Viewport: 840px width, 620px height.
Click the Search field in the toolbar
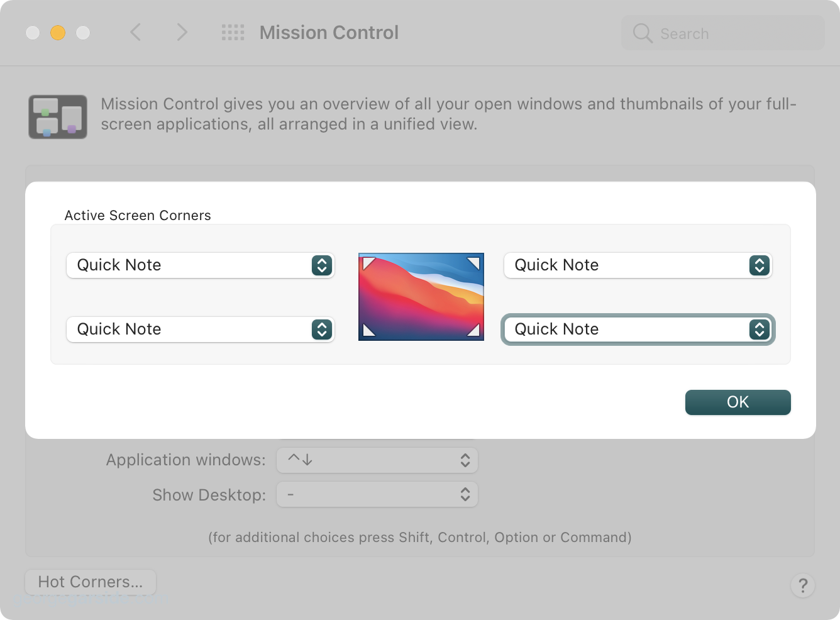[722, 33]
